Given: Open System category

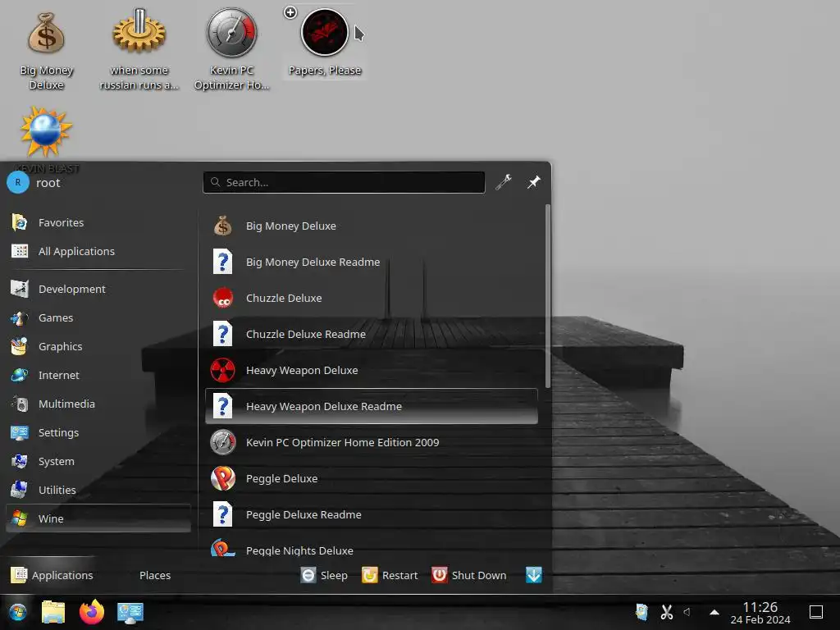Looking at the screenshot, I should click(98, 461).
